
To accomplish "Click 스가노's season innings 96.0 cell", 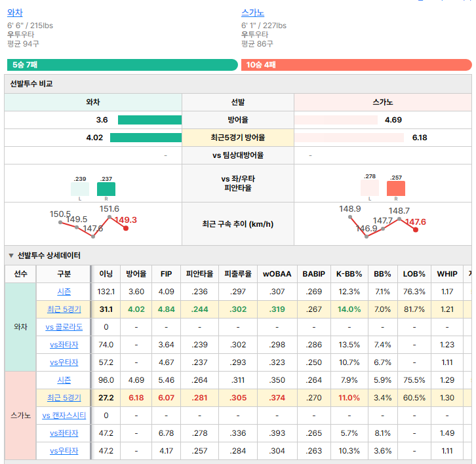I will point(106,380).
